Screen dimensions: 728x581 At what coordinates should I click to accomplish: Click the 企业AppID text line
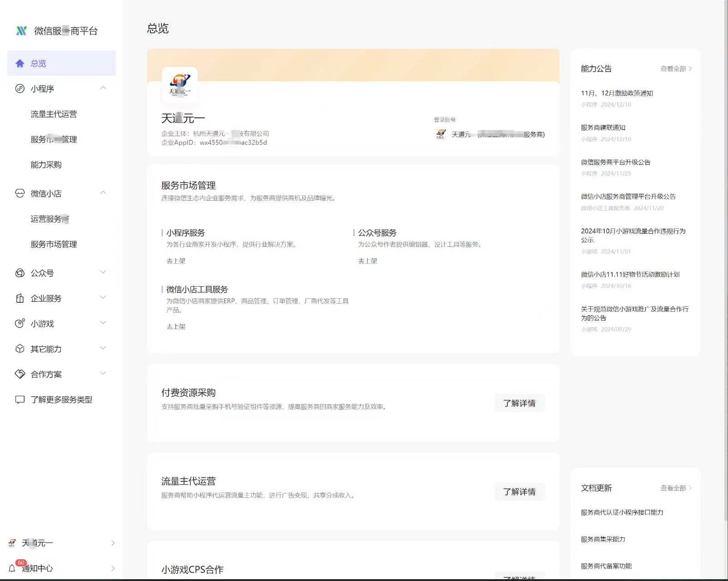pos(214,143)
